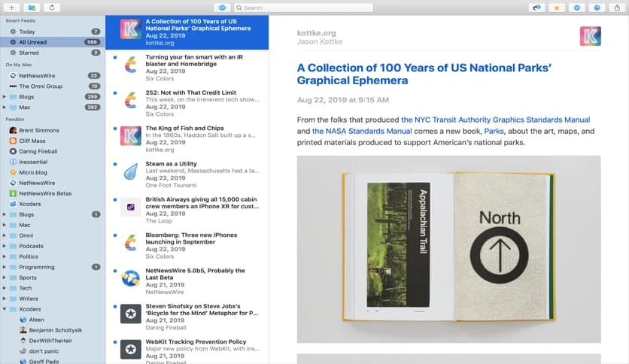Expand the Blogs folder showing 259 unread

(x=5, y=96)
